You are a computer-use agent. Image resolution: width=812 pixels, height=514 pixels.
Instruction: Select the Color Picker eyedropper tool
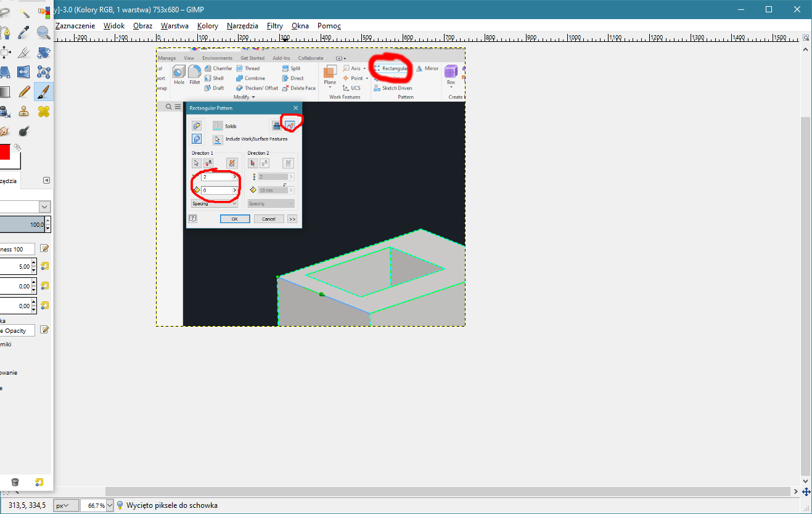point(25,33)
